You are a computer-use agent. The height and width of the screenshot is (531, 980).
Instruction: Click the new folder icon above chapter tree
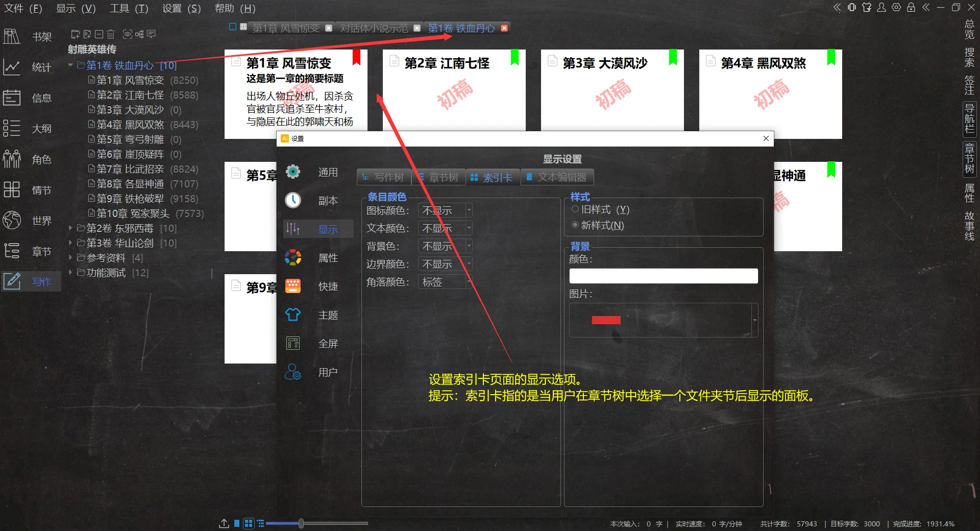[75, 34]
